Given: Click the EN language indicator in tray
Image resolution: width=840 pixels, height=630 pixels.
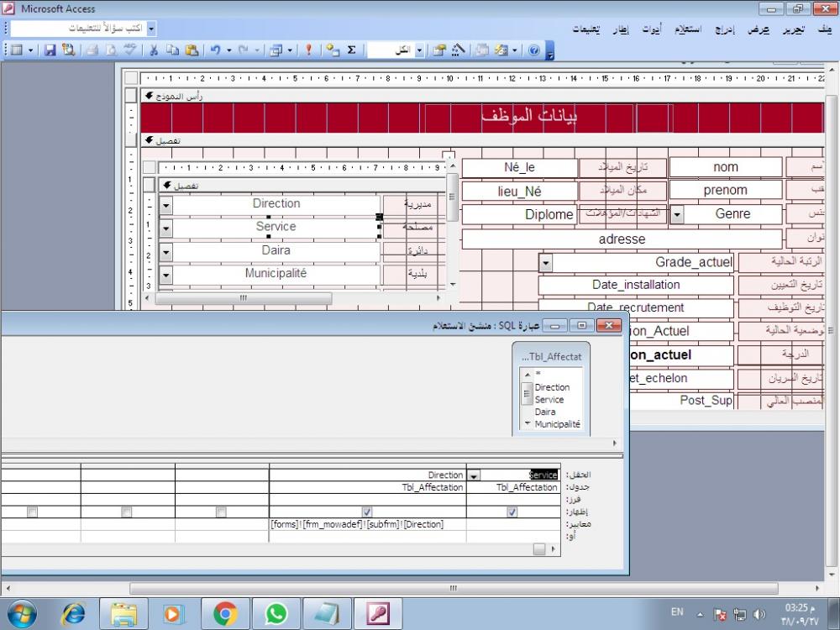Looking at the screenshot, I should (677, 612).
